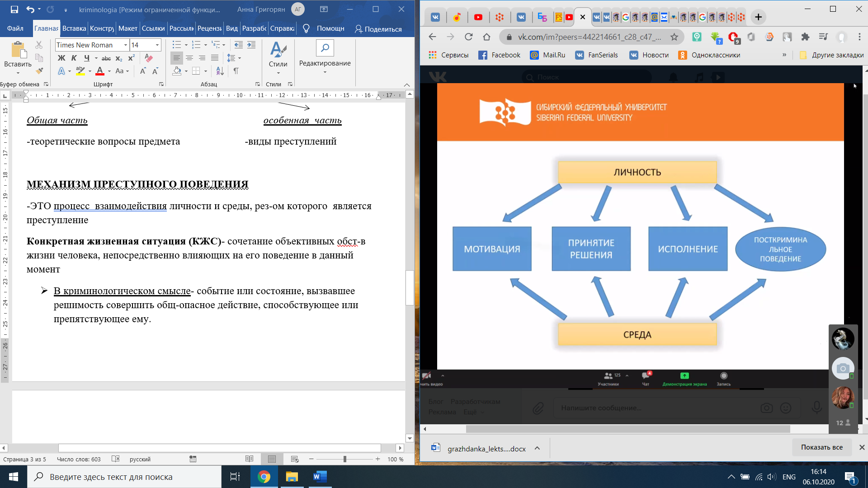868x488 pixels.
Task: Click the Sort A-Z icon
Action: [220, 71]
